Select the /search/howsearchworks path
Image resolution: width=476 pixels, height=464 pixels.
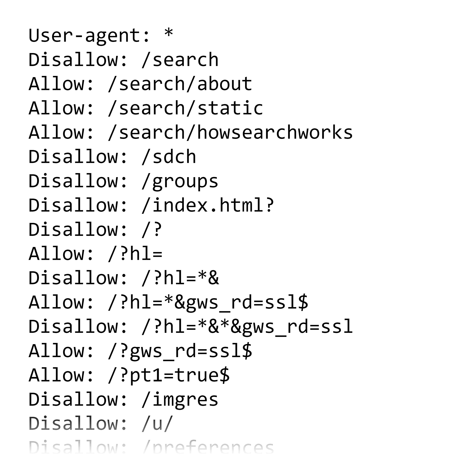point(230,133)
